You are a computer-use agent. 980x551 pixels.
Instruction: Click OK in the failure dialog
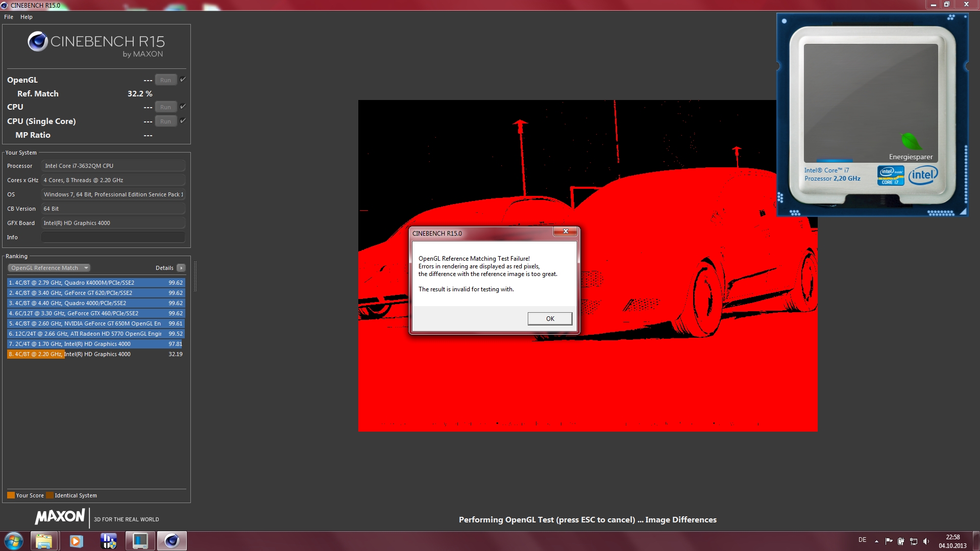point(550,319)
